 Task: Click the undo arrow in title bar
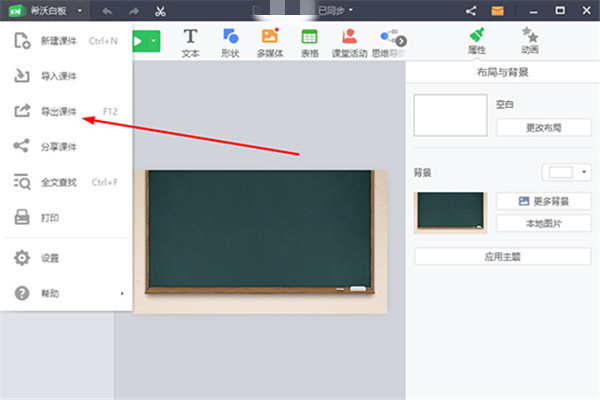click(x=107, y=11)
